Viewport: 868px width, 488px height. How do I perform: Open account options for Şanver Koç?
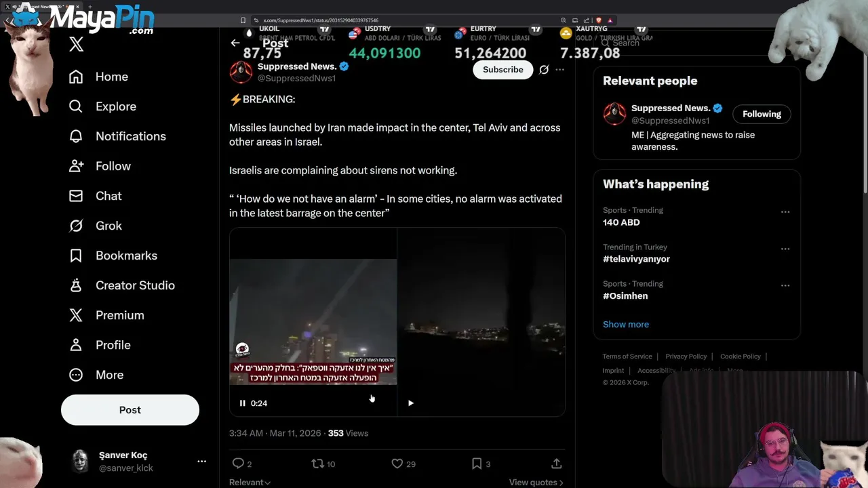coord(201,461)
